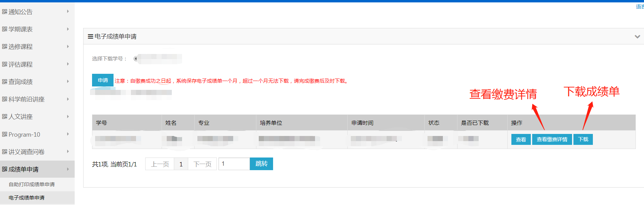Image resolution: width=644 pixels, height=205 pixels.
Task: Click the grid icon beside 查询成绩
Action: point(4,82)
